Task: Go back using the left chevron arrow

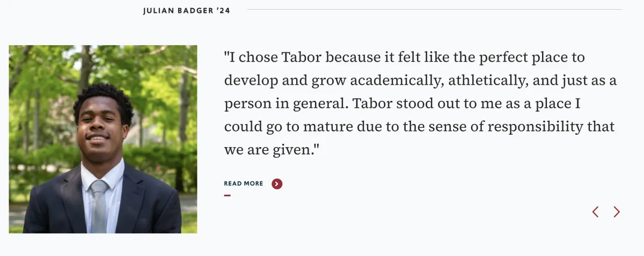Action: tap(595, 212)
